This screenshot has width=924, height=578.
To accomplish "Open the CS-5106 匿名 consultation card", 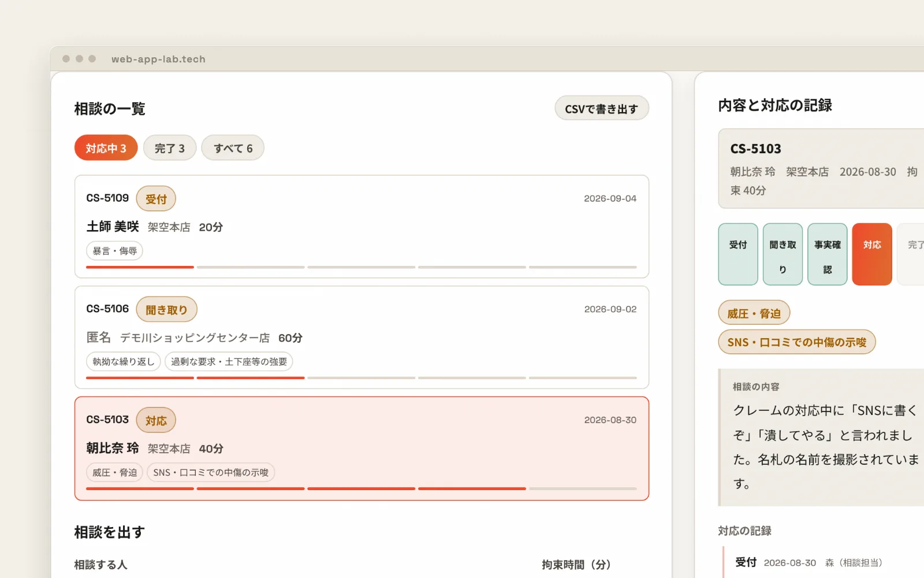I will point(362,338).
